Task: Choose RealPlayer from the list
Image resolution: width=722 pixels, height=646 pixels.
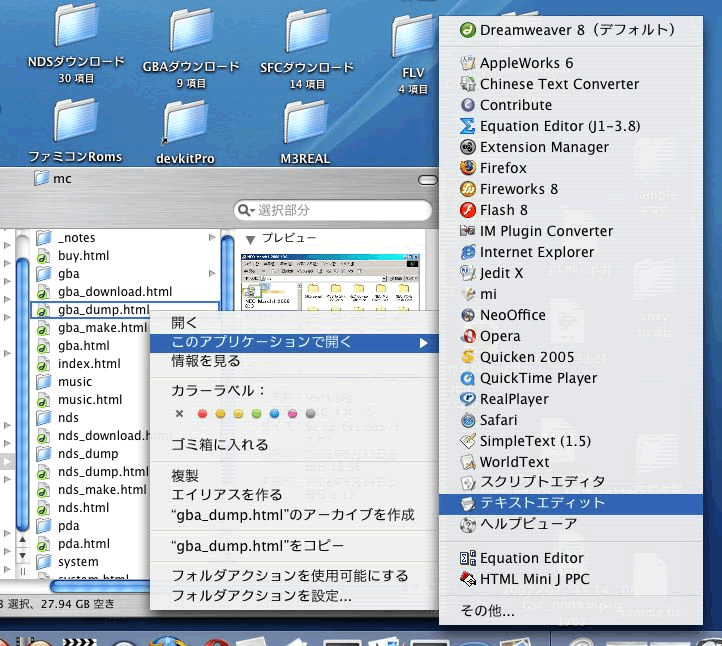Action: tap(571, 399)
